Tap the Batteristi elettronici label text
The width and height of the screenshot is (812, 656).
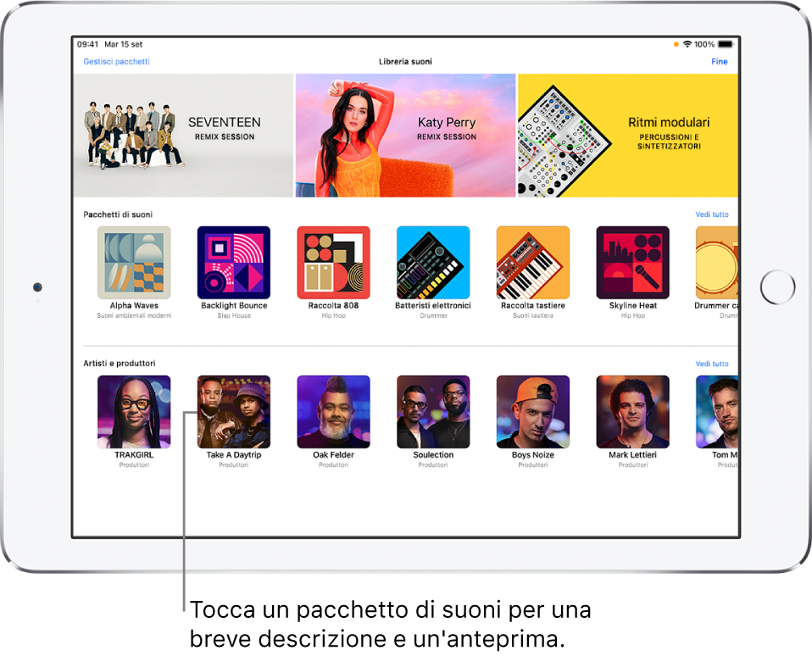pyautogui.click(x=433, y=305)
